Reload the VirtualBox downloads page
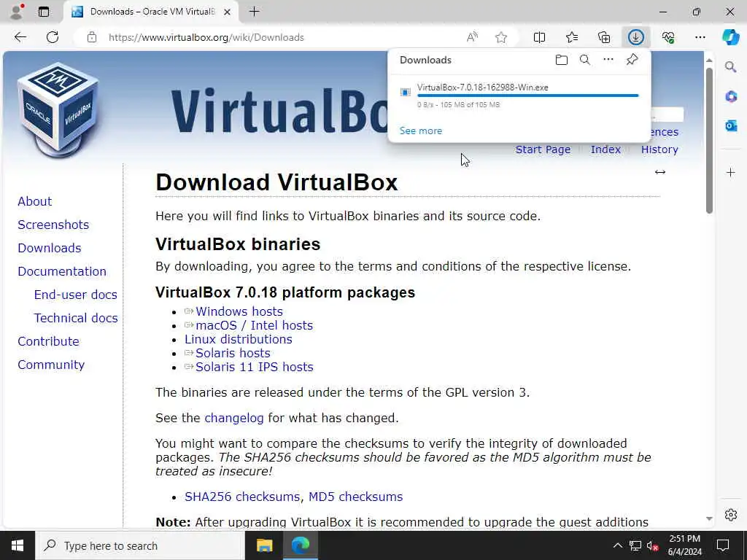Screen dimensions: 747x560 tap(53, 37)
